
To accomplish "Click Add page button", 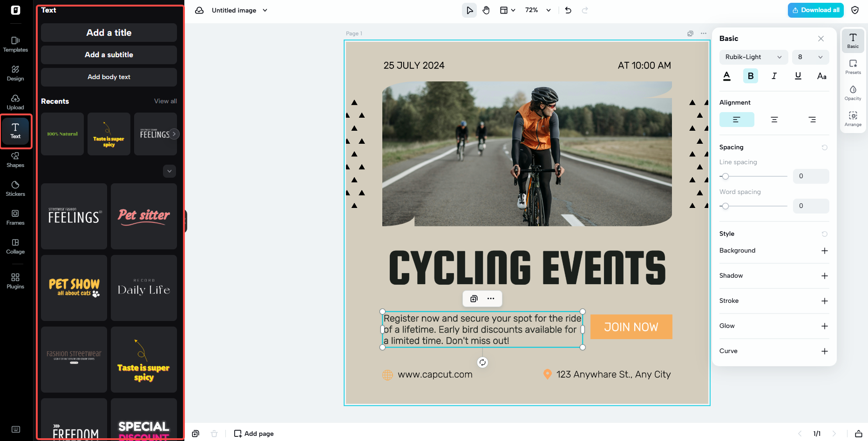I will click(x=254, y=434).
